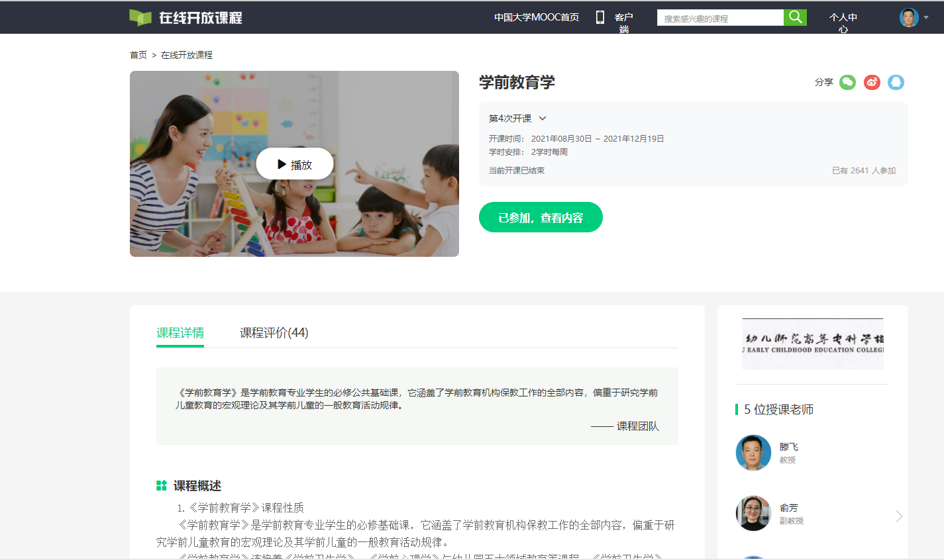Open teacher 滕飞's avatar photo
Screen dimensions: 944x560
[753, 453]
